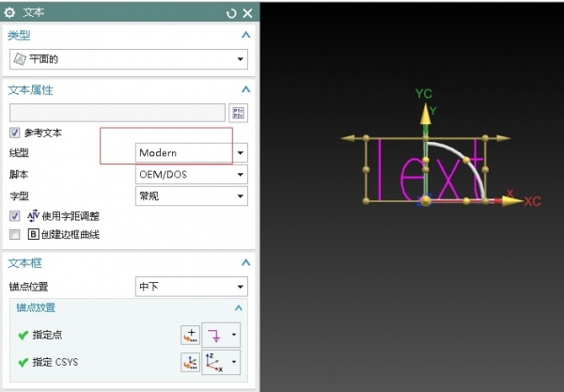The image size is (564, 392).
Task: Click the reset dialog icon
Action: tap(231, 13)
